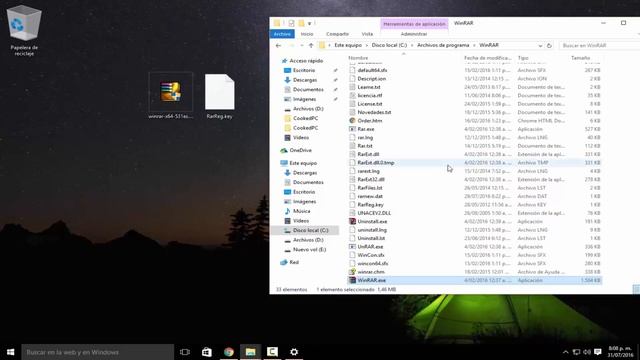Click the volume speaker tray icon
Screen dimensions: 640x360
click(587, 352)
